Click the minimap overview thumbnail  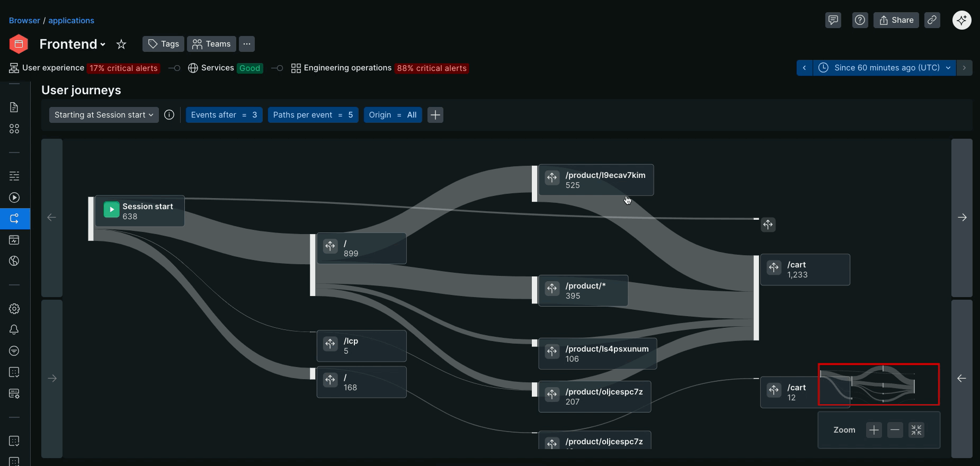point(878,384)
